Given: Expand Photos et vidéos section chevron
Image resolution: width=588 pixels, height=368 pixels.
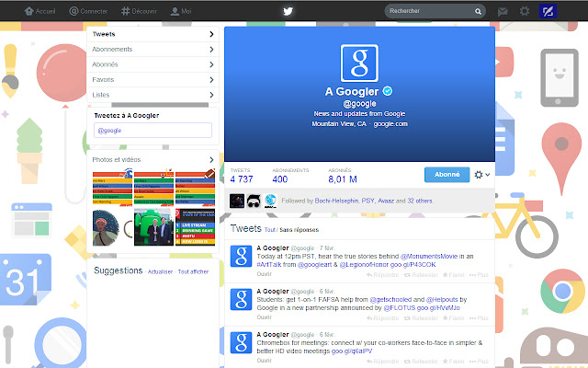Looking at the screenshot, I should pos(211,159).
